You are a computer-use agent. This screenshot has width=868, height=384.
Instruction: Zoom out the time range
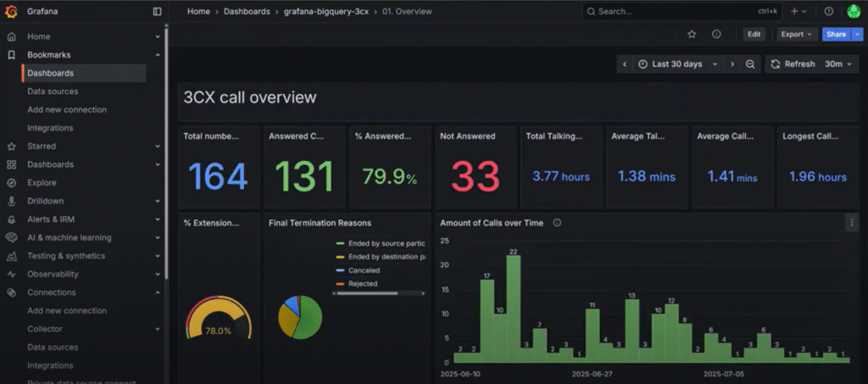(750, 64)
